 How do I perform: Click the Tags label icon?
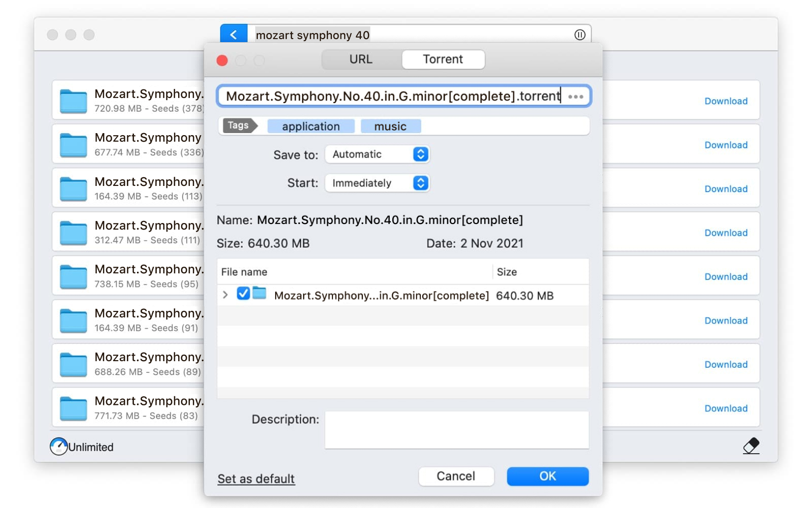click(x=239, y=125)
